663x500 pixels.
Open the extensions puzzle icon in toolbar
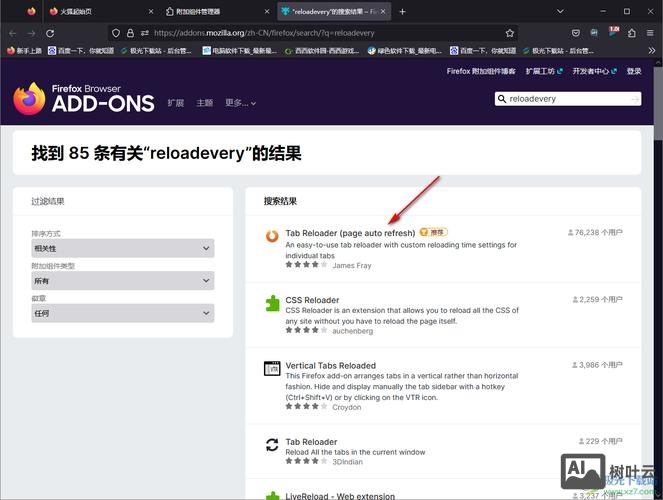tap(632, 33)
